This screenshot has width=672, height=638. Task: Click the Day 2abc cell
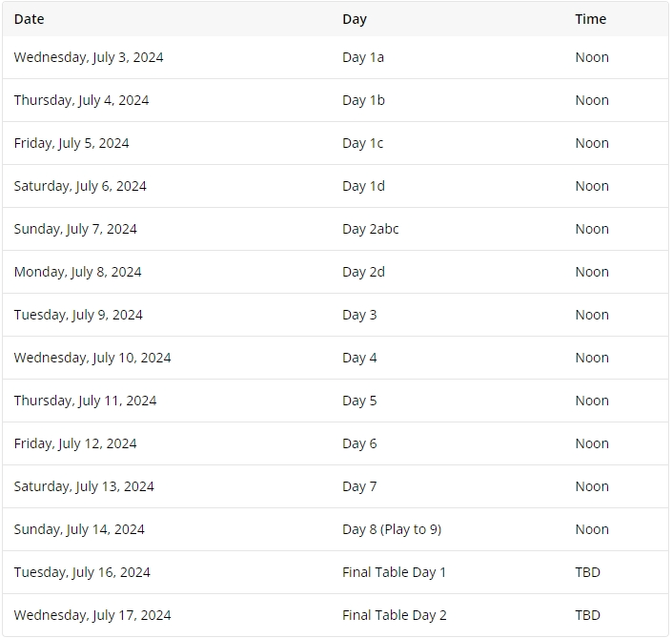(x=370, y=229)
